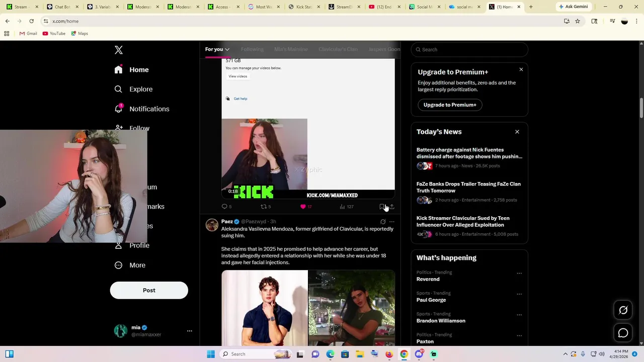Open FaZe Banks Drops Trailer news story
The image size is (644, 362).
tap(469, 192)
